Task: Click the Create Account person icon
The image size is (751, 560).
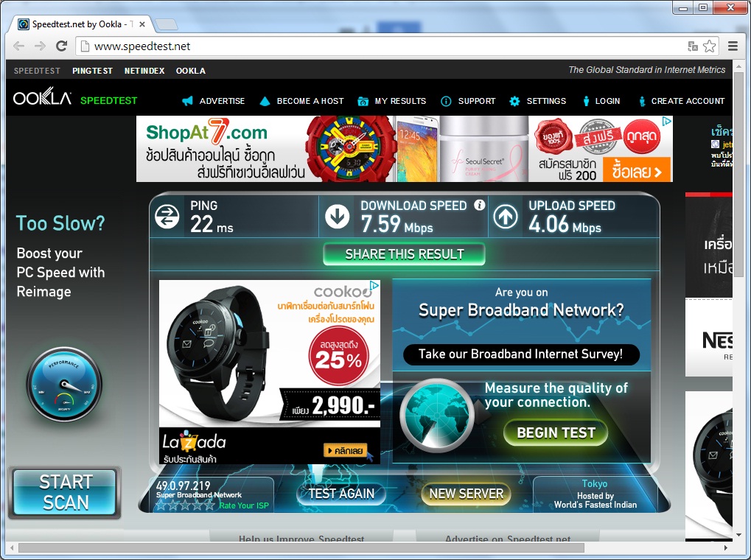Action: 642,101
